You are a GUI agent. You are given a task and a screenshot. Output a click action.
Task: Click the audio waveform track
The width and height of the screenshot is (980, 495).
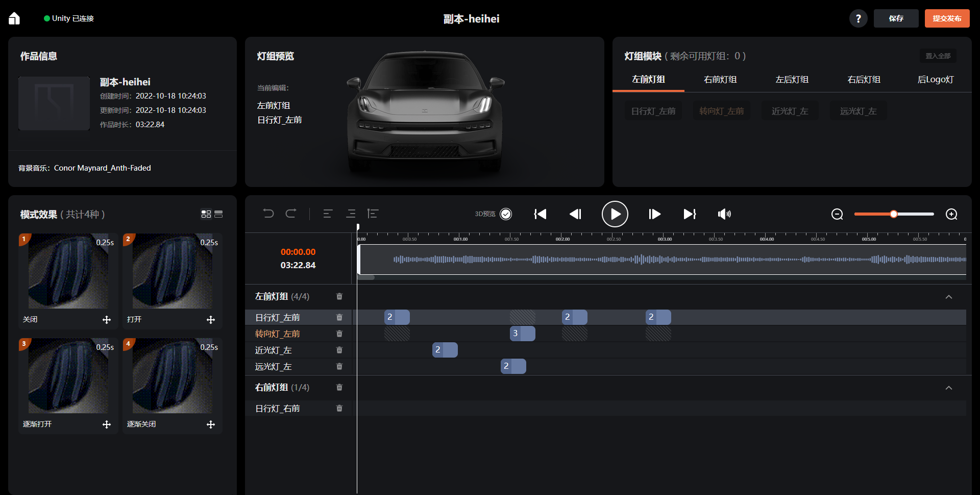[x=661, y=260]
